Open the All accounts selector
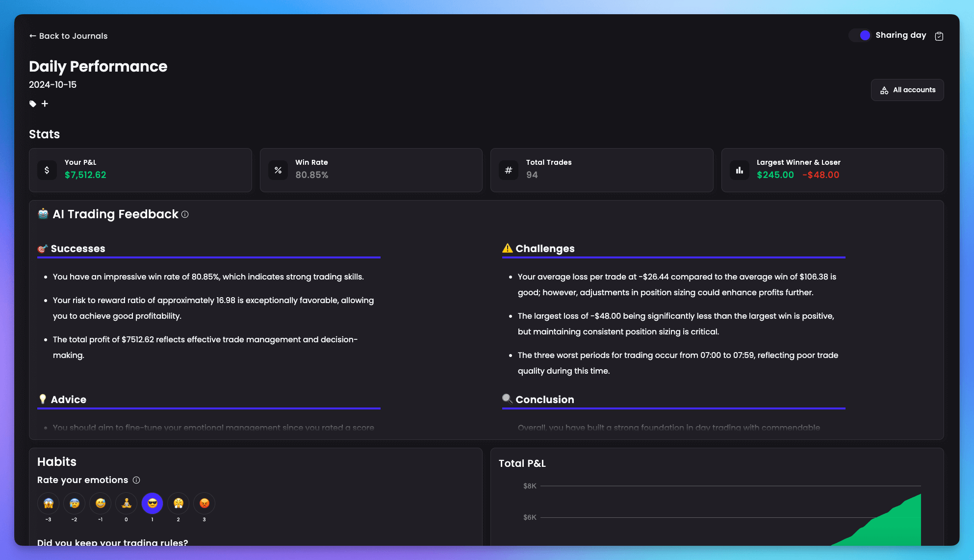The height and width of the screenshot is (560, 974). coord(907,90)
